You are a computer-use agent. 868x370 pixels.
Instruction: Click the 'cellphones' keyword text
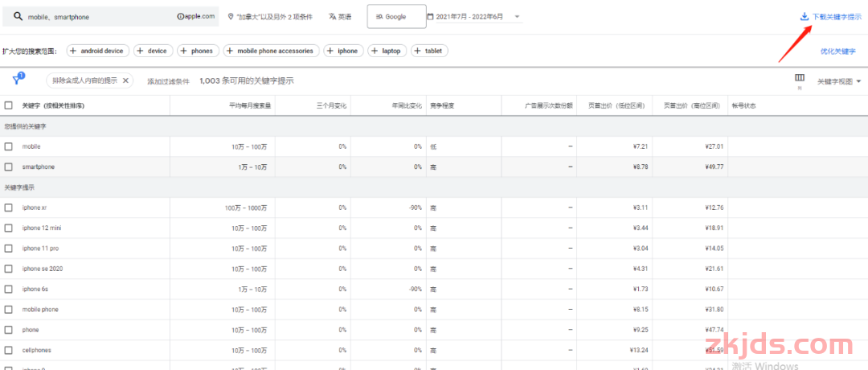click(x=37, y=351)
